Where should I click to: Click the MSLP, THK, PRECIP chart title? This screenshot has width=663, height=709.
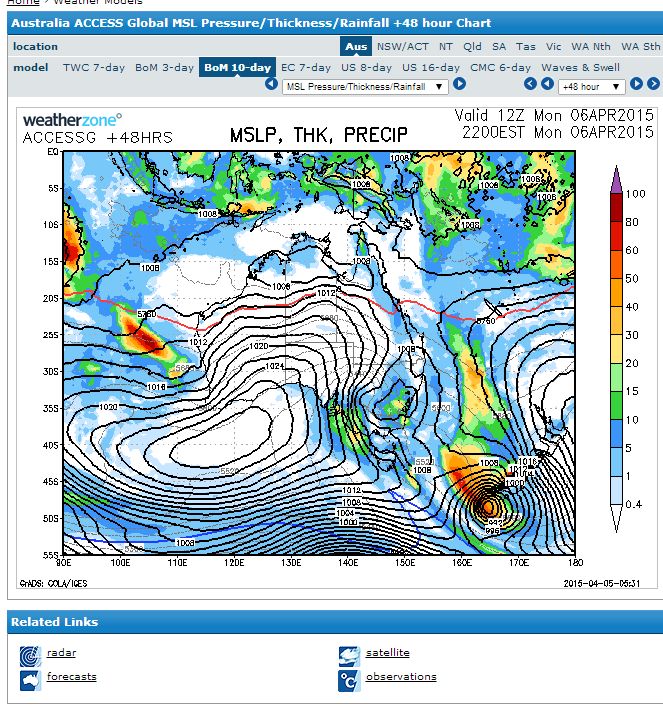pos(318,135)
